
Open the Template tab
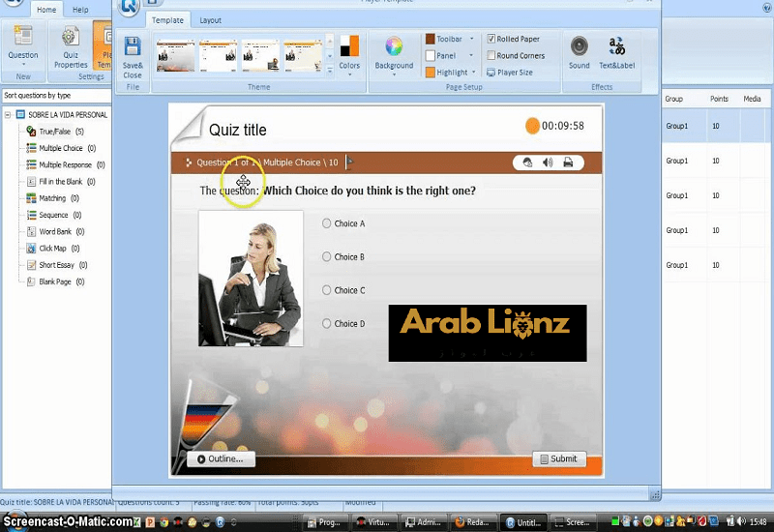[167, 20]
